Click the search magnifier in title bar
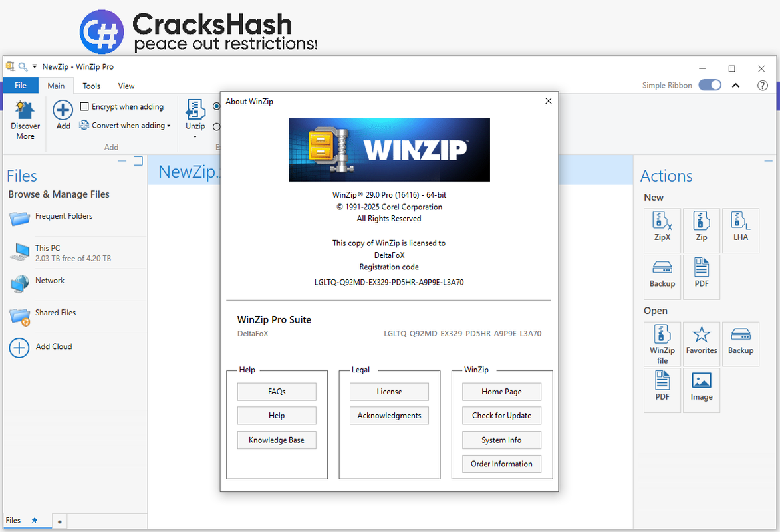The image size is (780, 532). (23, 66)
